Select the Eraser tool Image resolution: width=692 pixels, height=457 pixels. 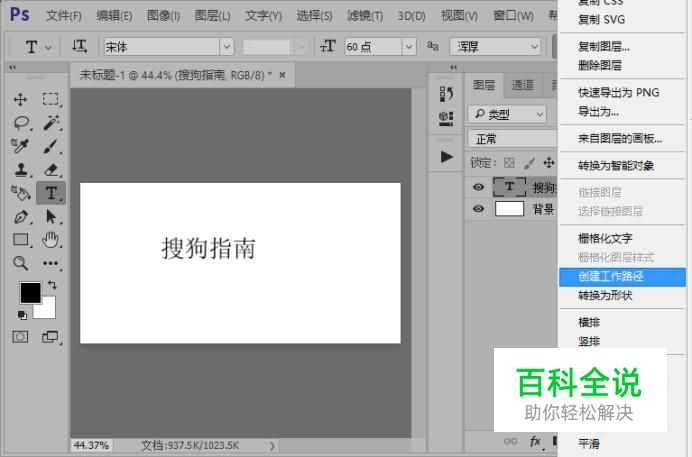(51, 169)
